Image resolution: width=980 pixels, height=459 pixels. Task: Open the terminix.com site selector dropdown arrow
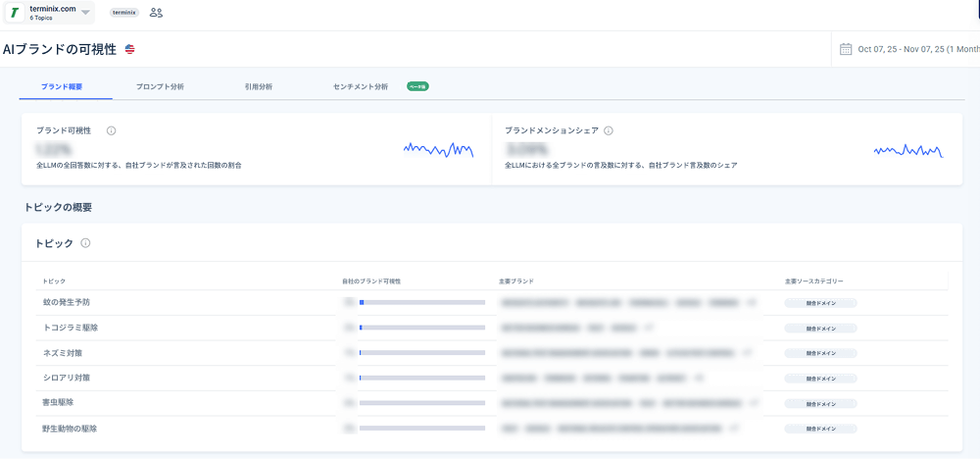click(x=85, y=13)
